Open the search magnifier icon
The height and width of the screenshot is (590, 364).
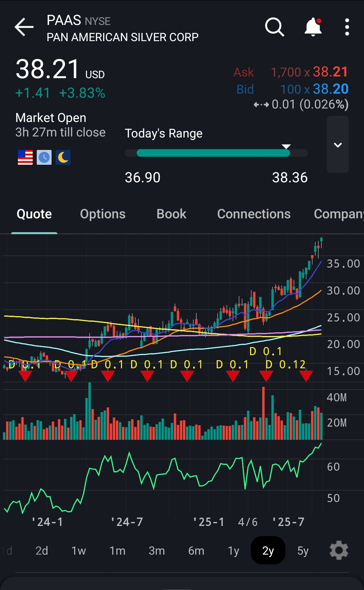[x=274, y=27]
